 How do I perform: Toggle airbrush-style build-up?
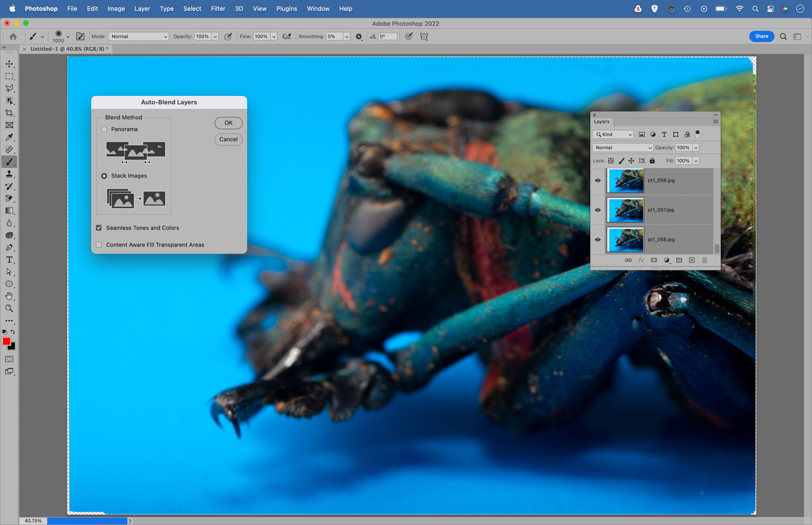tap(287, 37)
